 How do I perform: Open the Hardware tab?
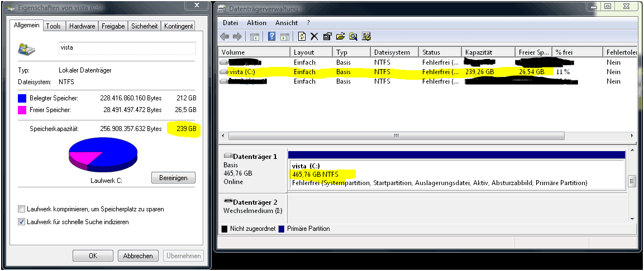pyautogui.click(x=82, y=26)
